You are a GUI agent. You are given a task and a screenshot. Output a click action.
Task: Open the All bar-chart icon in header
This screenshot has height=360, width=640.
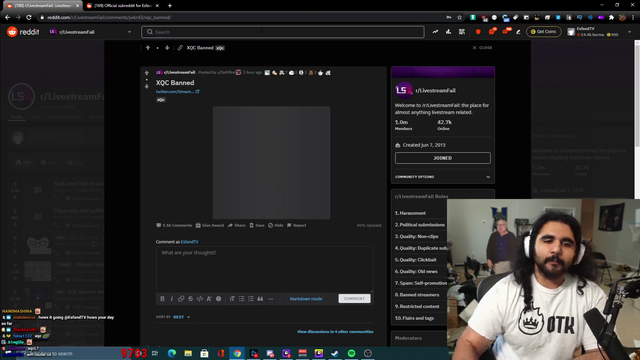[448, 32]
